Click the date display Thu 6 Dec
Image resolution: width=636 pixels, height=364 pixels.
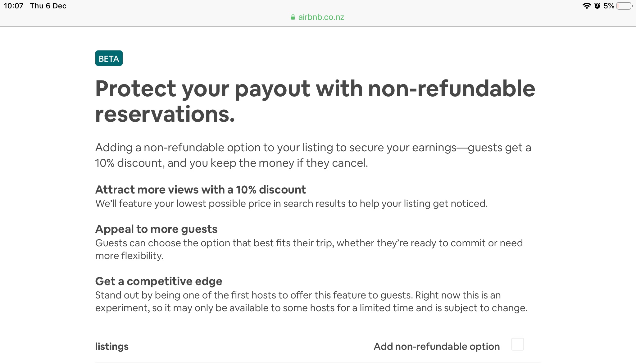(48, 5)
